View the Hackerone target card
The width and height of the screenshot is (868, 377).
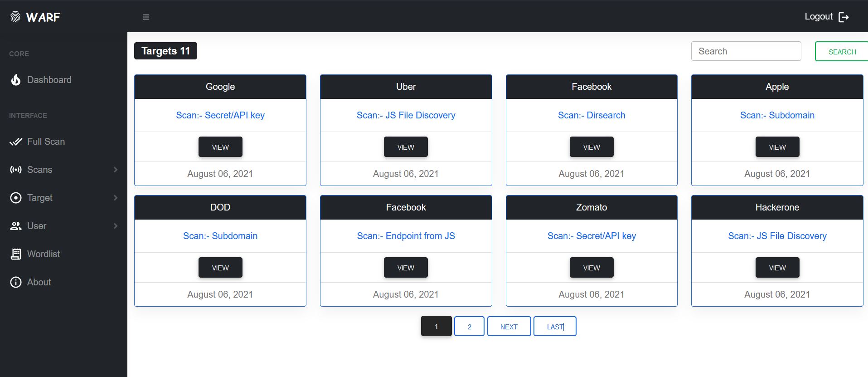(x=777, y=268)
